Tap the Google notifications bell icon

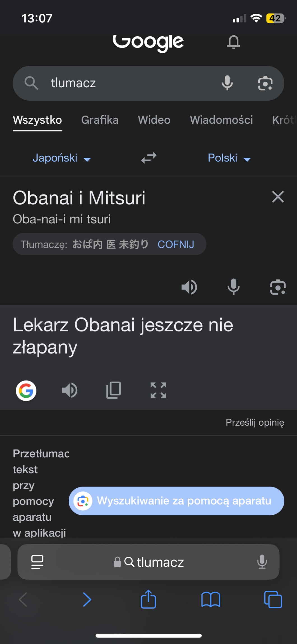[233, 42]
